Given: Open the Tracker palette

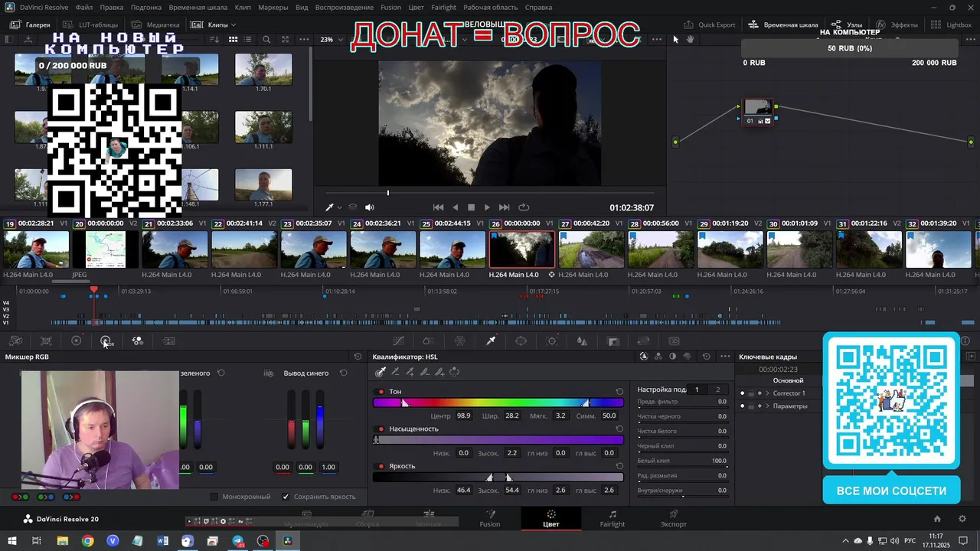Looking at the screenshot, I should [x=552, y=341].
